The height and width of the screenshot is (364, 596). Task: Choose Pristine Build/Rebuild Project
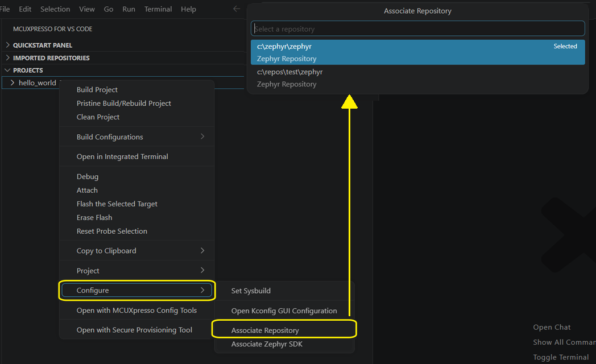[x=137, y=104]
